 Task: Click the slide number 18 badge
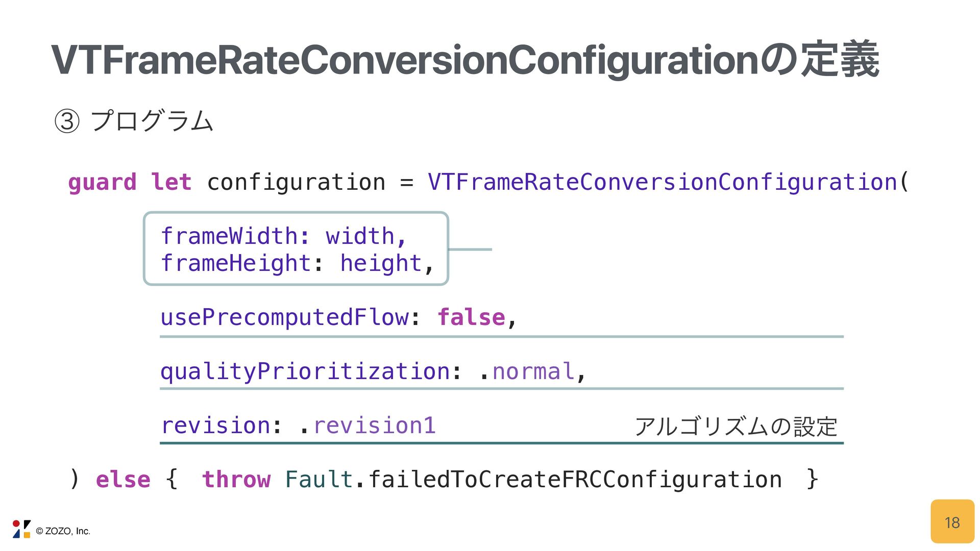tap(952, 521)
